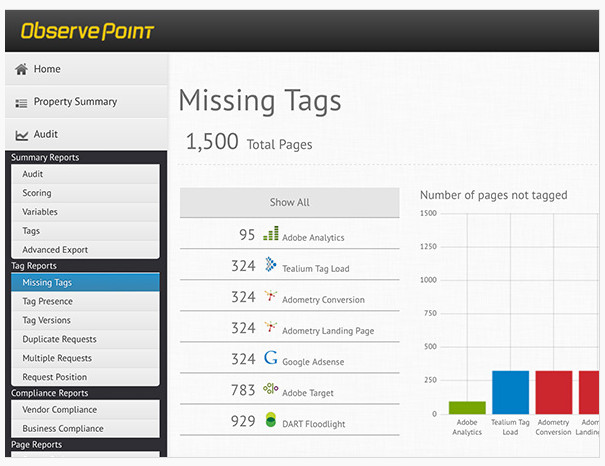
Task: Select the Google Adsense label
Action: [313, 362]
